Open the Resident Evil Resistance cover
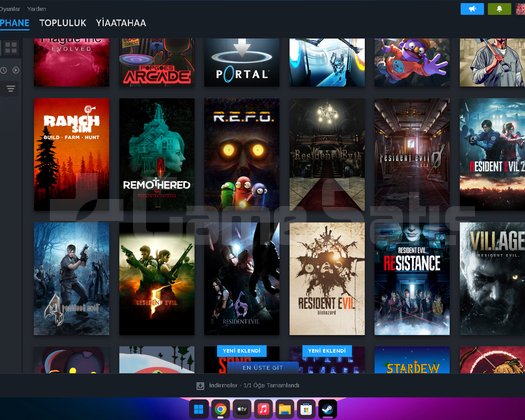This screenshot has width=525, height=420. coord(412,279)
